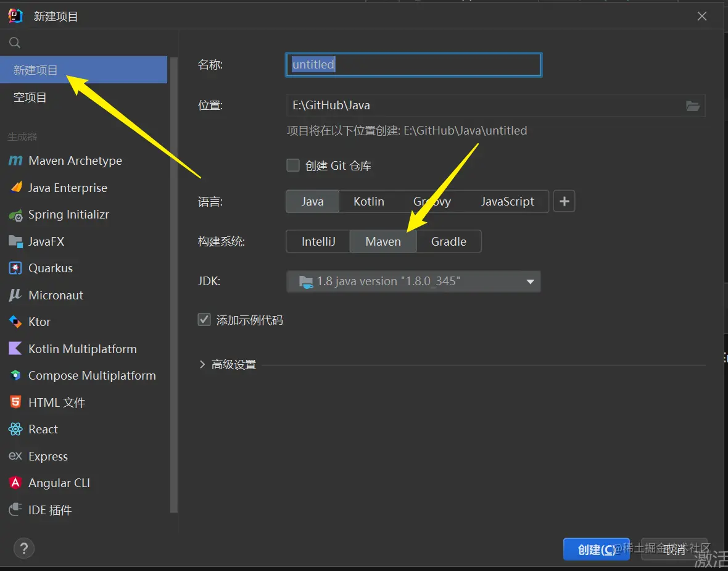The width and height of the screenshot is (728, 571).
Task: Select 空项目 in the sidebar
Action: click(83, 98)
